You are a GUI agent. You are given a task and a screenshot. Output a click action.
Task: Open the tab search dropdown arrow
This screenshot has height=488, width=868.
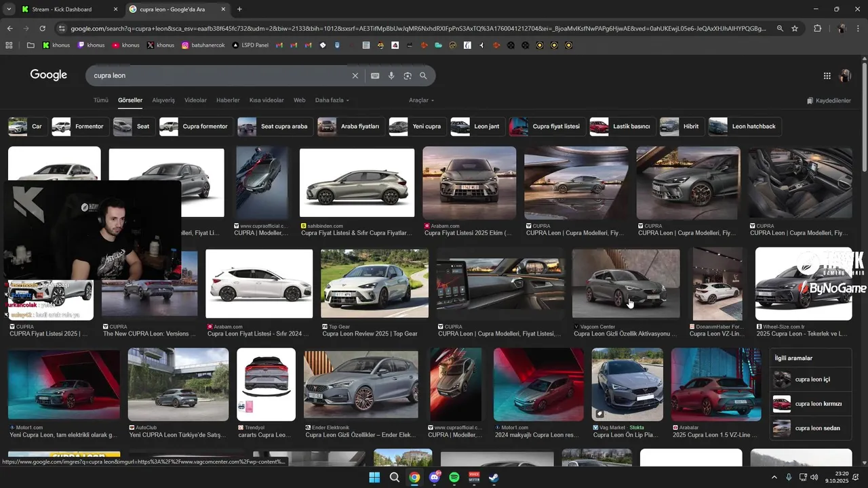[x=8, y=9]
